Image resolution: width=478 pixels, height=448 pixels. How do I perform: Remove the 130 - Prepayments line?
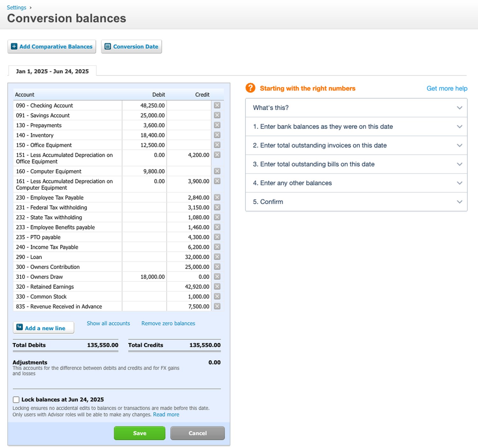[217, 125]
